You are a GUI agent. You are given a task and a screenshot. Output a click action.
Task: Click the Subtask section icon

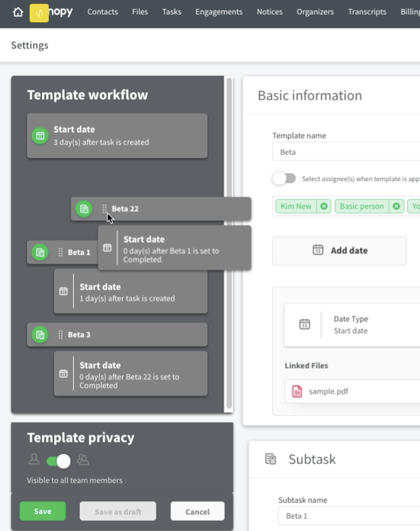click(x=270, y=459)
